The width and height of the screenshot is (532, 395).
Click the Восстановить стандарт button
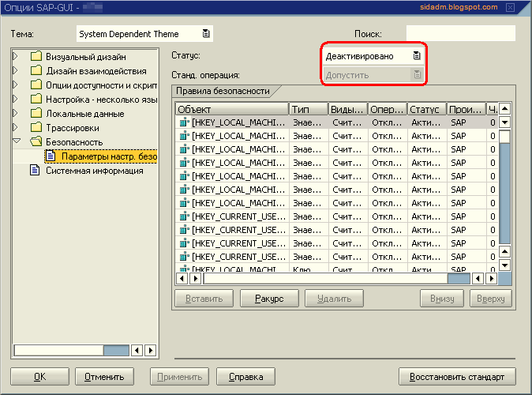457,377
